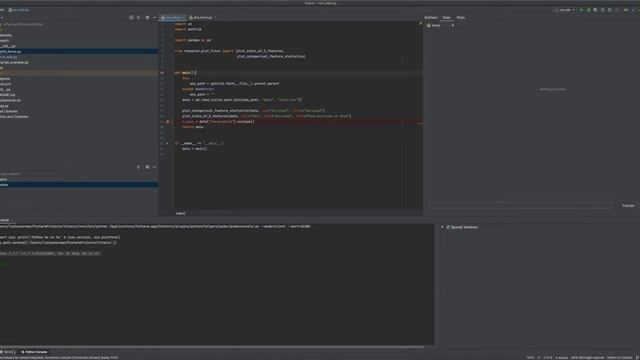
Task: Place cursor on 'import pandas as pd' line
Action: pos(193,40)
